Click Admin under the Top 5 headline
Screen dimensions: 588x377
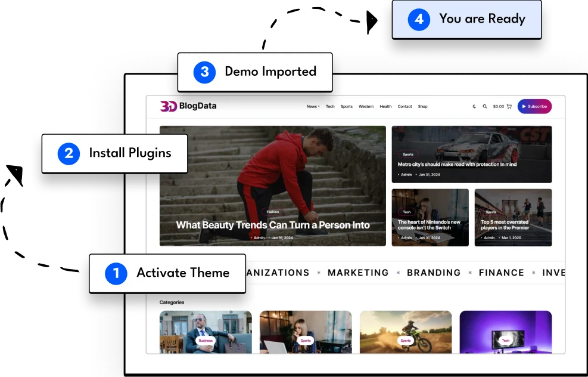[489, 237]
